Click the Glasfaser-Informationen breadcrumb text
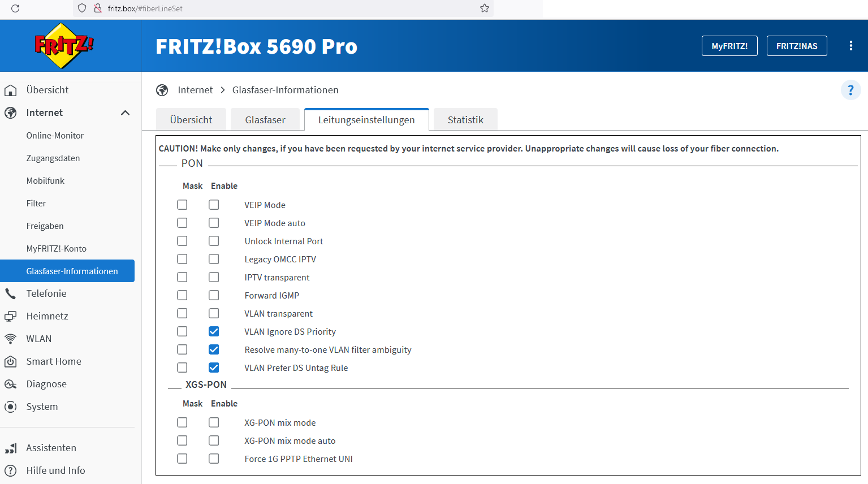 (286, 90)
